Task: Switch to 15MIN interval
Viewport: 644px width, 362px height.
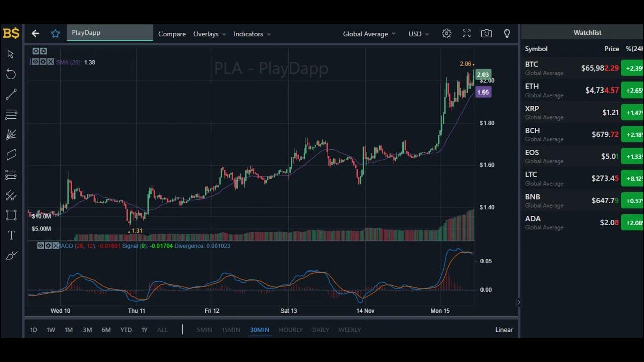Action: (231, 330)
